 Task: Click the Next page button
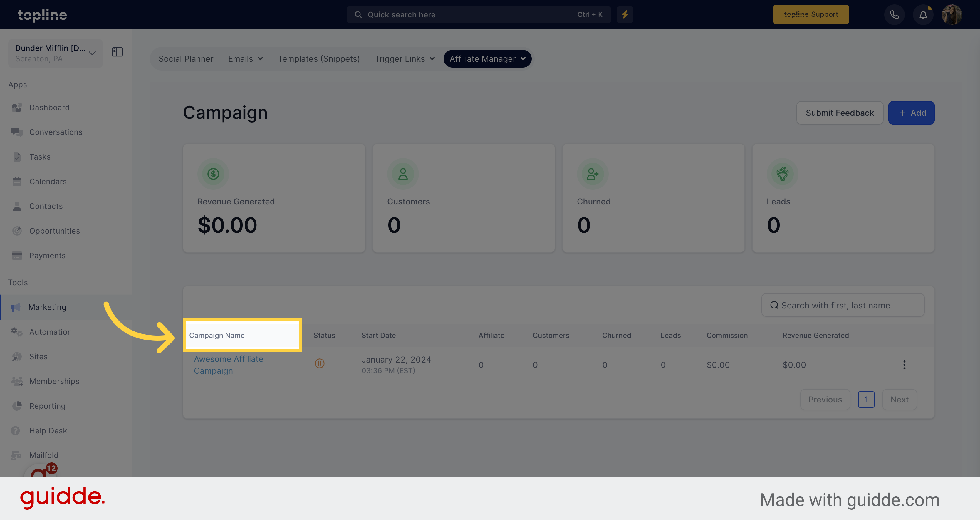tap(899, 400)
